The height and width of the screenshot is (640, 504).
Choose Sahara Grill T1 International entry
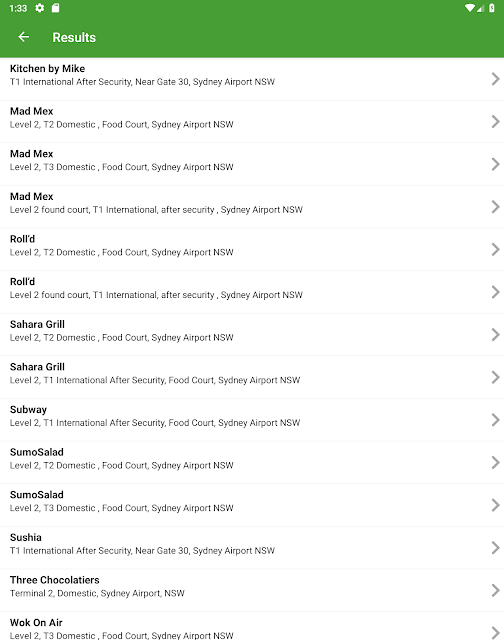[252, 378]
